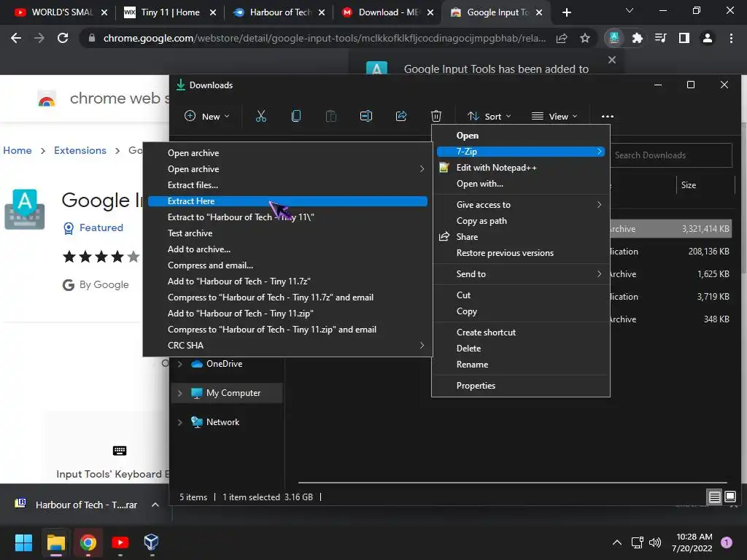This screenshot has height=560, width=747.
Task: Toggle Chrome side panel icon
Action: 684,38
